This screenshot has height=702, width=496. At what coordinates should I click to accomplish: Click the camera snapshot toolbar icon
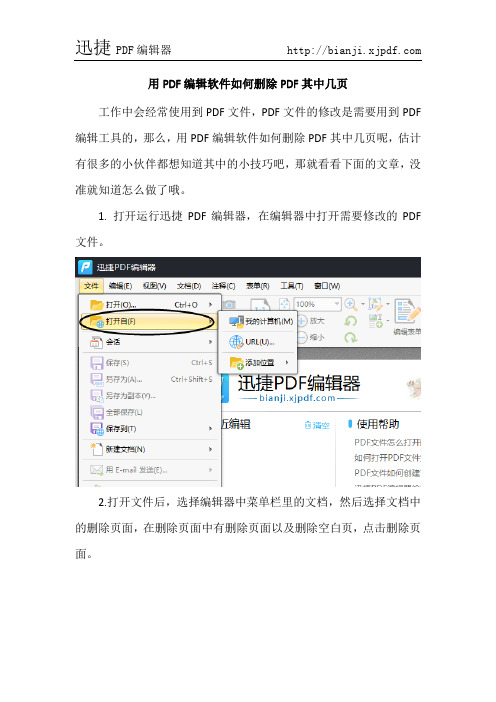(229, 304)
